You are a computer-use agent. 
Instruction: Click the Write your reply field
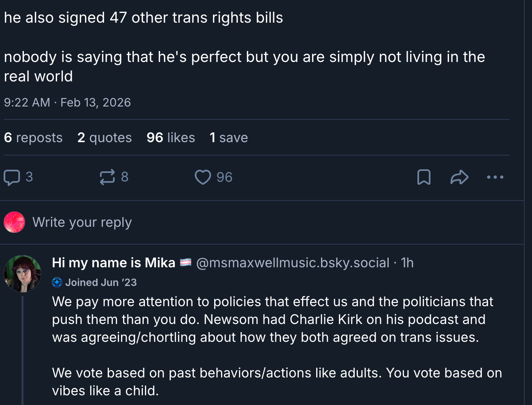(x=82, y=222)
